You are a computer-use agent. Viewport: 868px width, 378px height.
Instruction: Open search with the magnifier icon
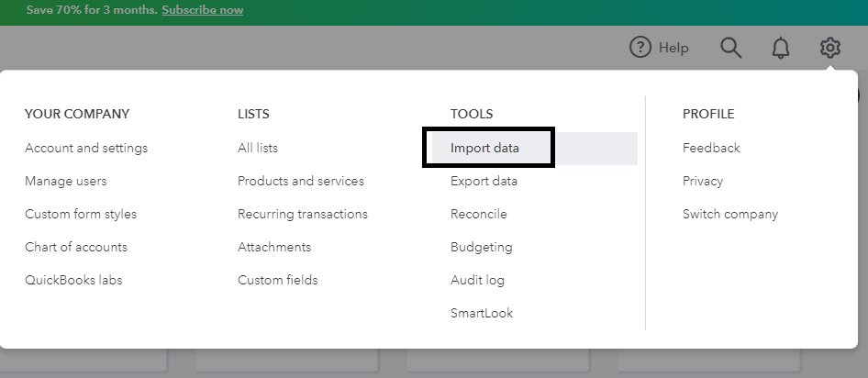coord(730,48)
